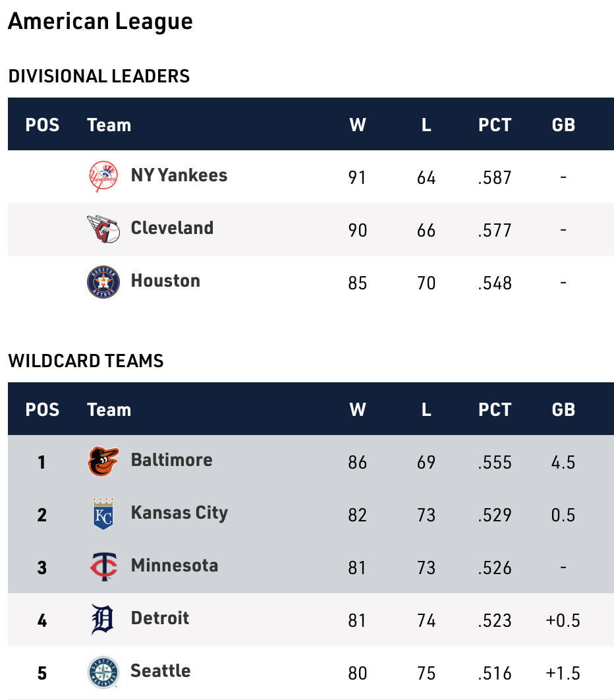
Task: Click the Kansas City team name
Action: [179, 513]
